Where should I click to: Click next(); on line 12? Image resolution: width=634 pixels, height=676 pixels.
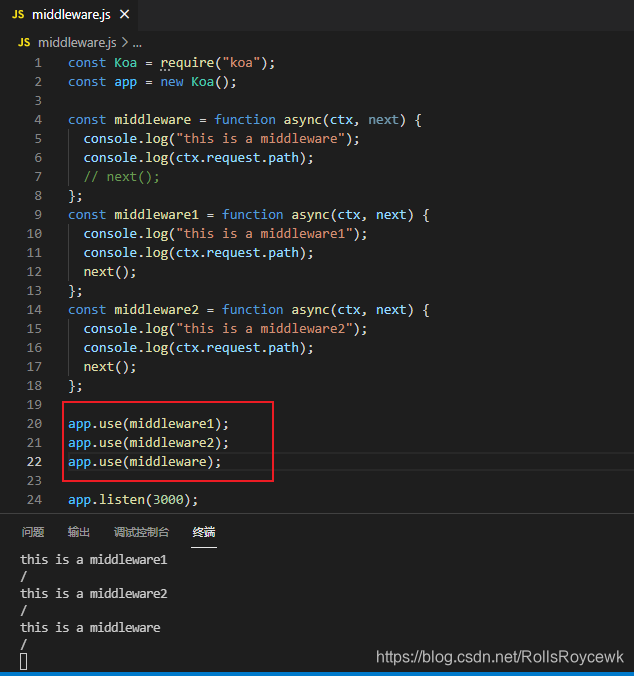(x=110, y=272)
